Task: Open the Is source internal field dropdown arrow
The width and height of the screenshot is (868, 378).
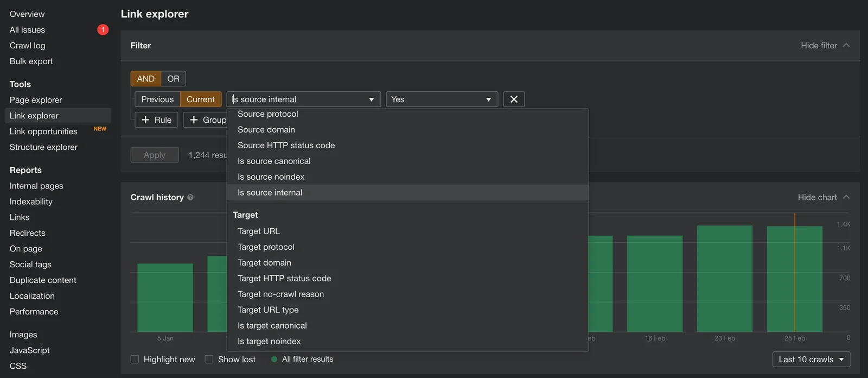Action: (x=371, y=100)
